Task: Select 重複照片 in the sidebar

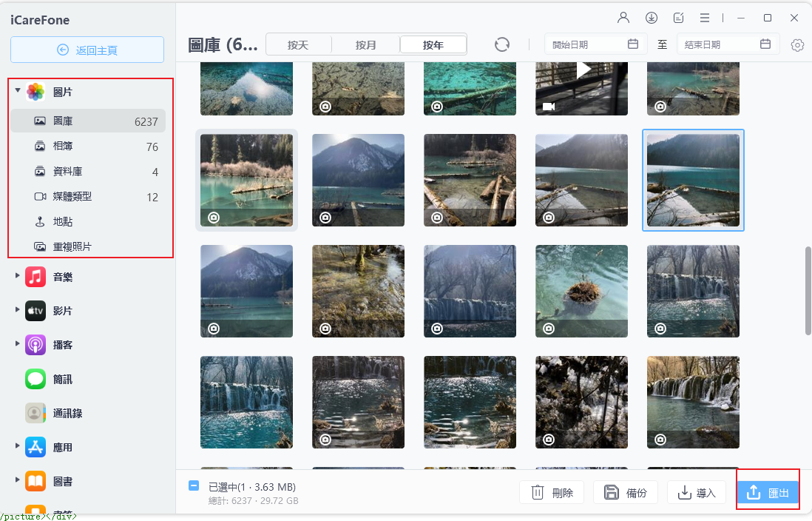Action: point(72,246)
